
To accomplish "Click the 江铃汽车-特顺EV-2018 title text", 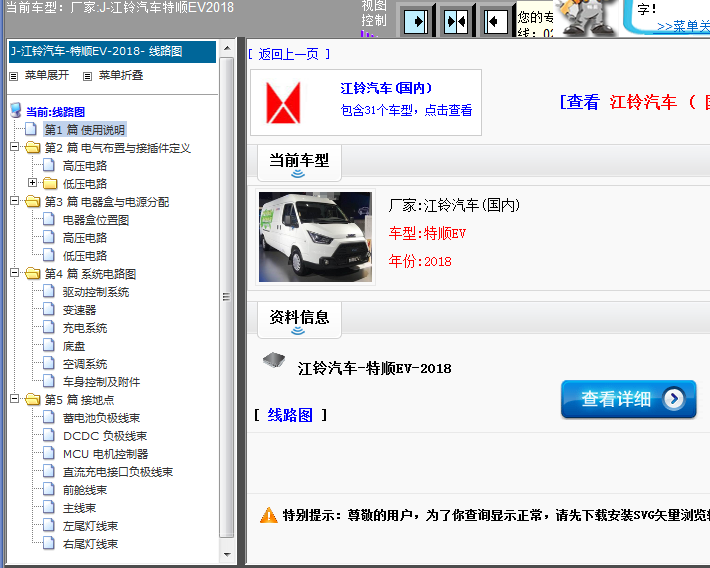I will (374, 369).
